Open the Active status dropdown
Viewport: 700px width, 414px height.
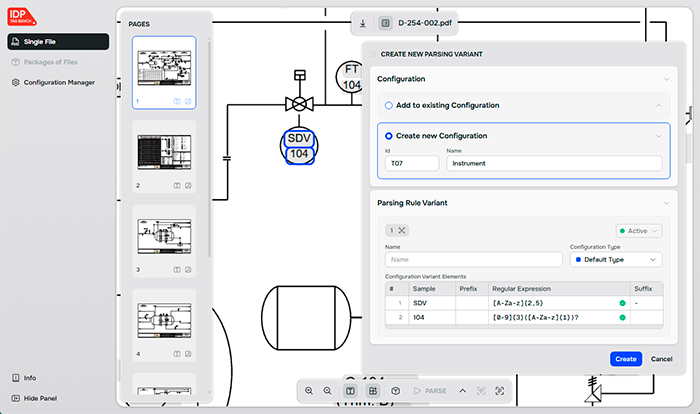click(x=639, y=231)
